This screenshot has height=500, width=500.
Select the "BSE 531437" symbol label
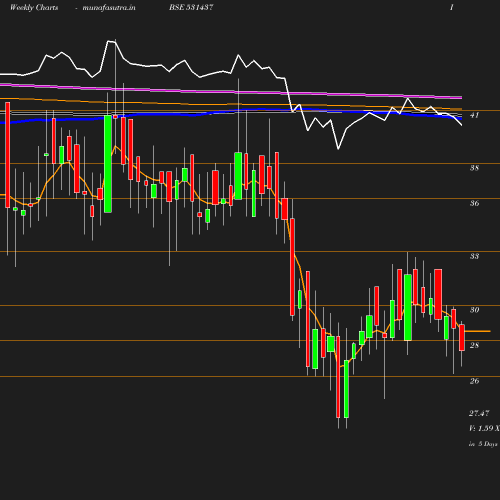pyautogui.click(x=191, y=7)
